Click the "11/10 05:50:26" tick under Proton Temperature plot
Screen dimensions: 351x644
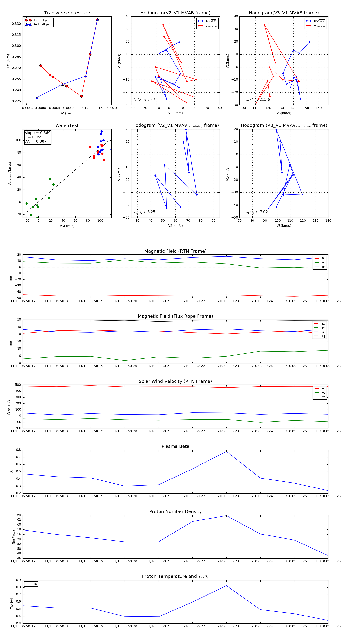[x=328, y=626]
